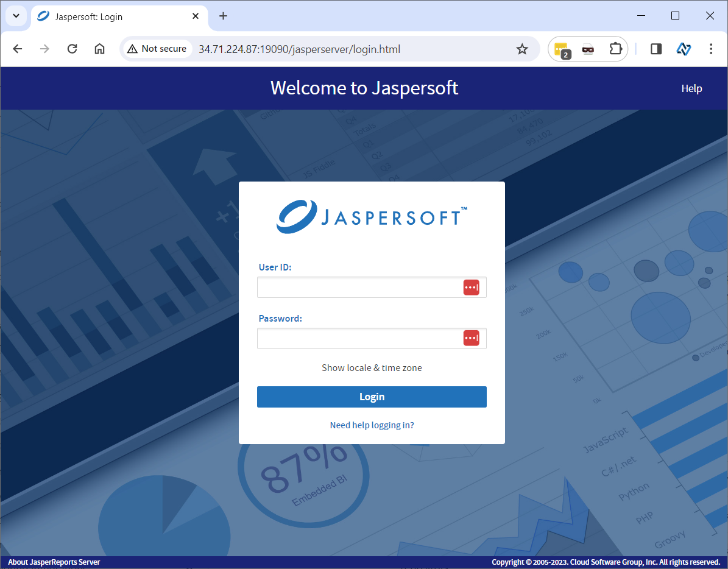Click the password manager icon in Password field
This screenshot has width=728, height=569.
click(x=471, y=338)
